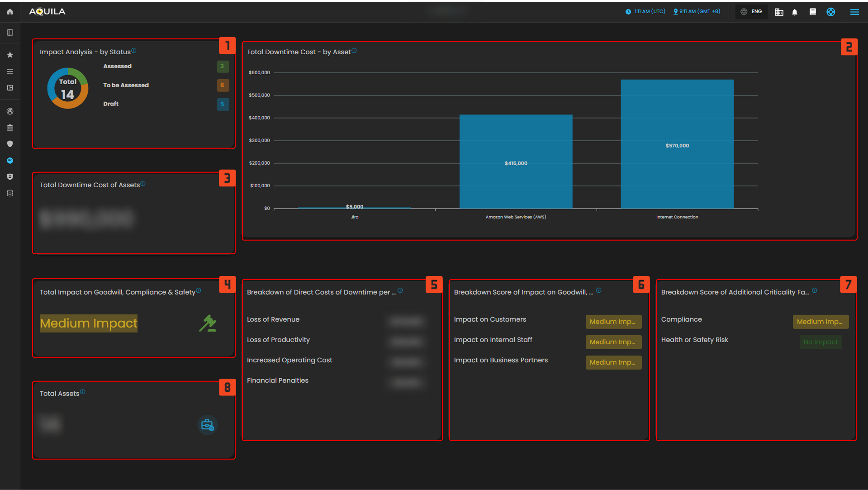The width and height of the screenshot is (868, 490).
Task: Open the list menu icon in sidebar
Action: [x=10, y=71]
